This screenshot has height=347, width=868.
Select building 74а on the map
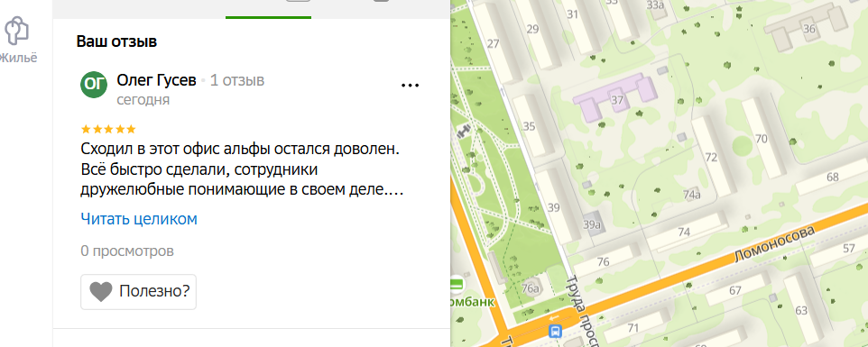click(x=692, y=195)
